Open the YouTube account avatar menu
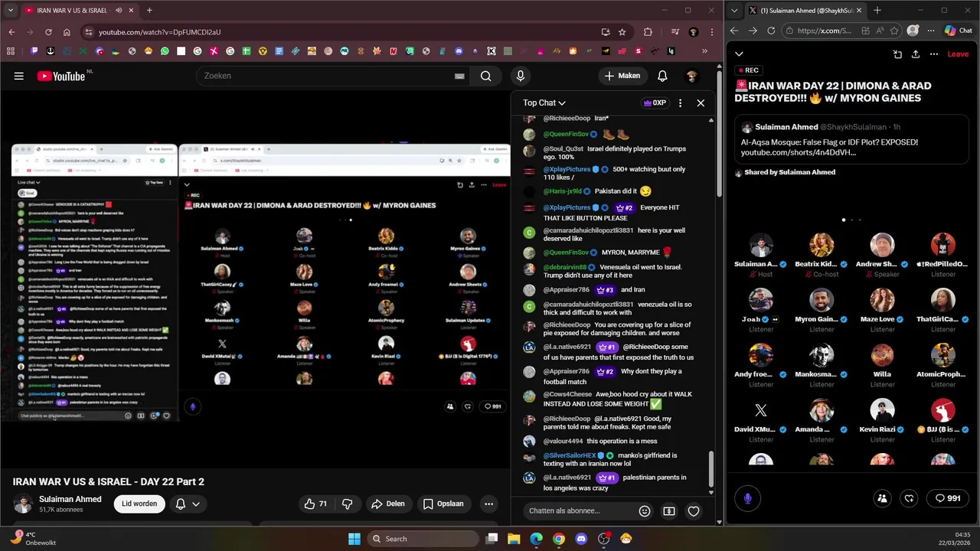This screenshot has width=980, height=551. (x=691, y=76)
